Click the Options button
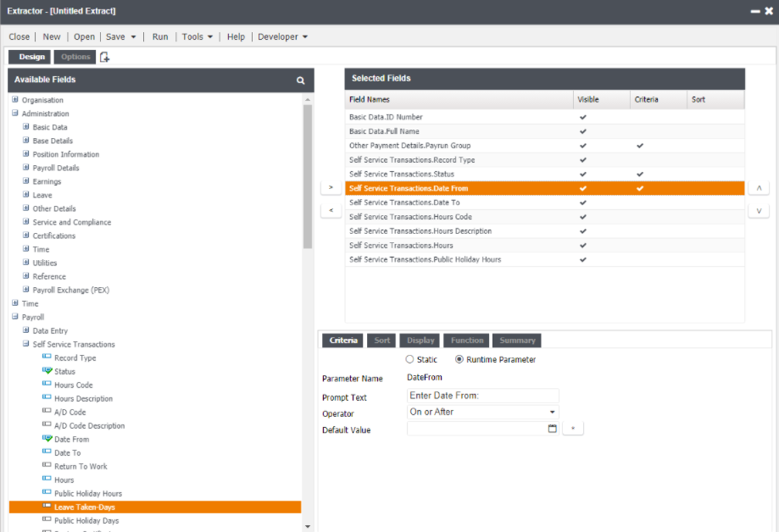Viewport: 779px width, 532px height. tap(75, 57)
